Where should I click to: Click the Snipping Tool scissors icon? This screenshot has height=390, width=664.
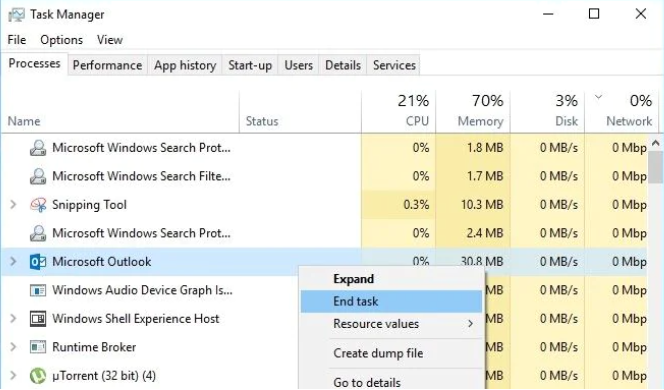click(38, 205)
